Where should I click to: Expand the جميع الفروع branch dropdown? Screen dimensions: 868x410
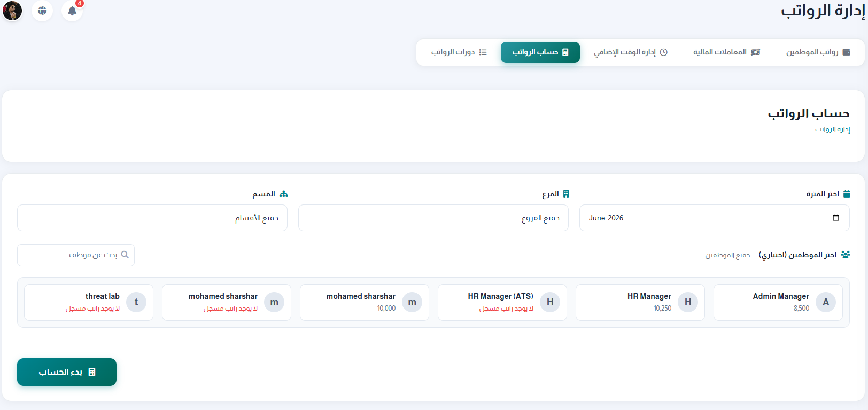pos(433,218)
